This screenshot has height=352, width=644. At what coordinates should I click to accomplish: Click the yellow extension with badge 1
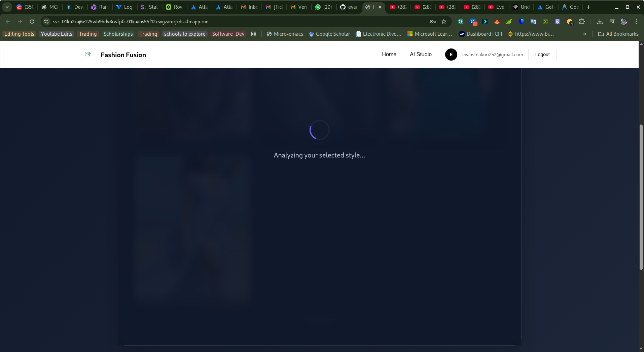tap(570, 22)
